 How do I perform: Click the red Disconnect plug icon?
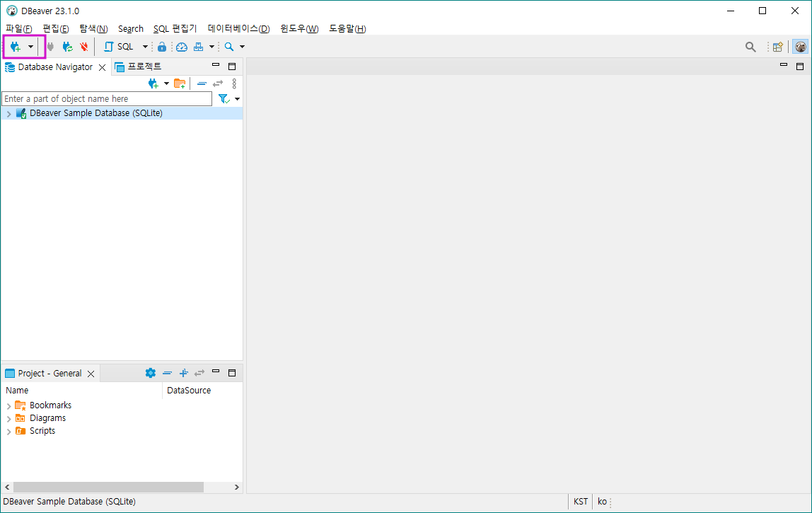84,47
